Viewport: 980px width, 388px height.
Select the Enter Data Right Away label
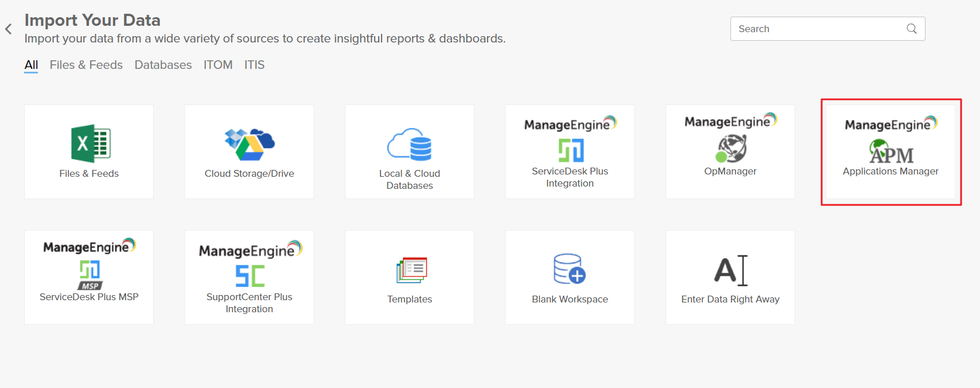(730, 299)
